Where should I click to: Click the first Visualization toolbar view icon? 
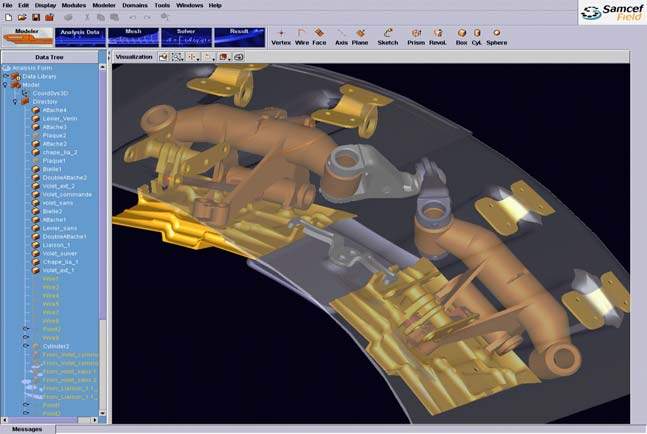[163, 57]
